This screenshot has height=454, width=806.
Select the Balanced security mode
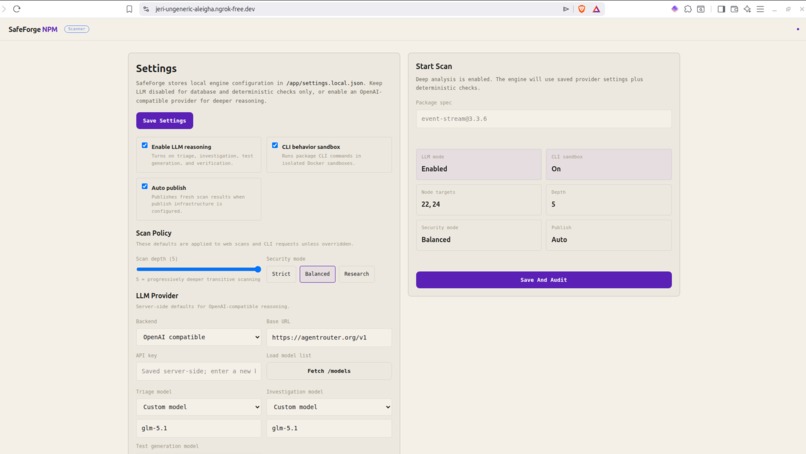[317, 274]
